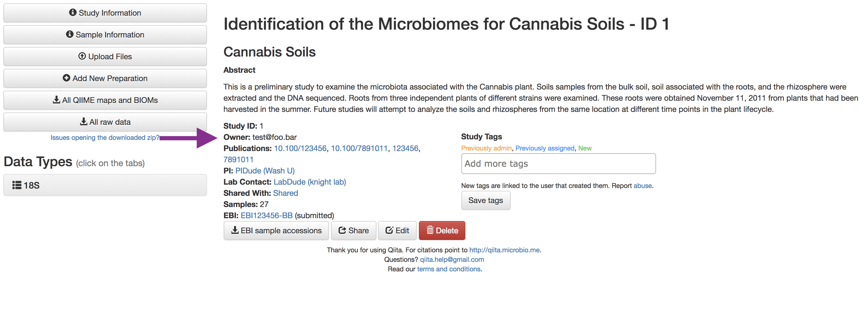Click the report abuse link
Viewport: 868px width, 315px height.
(x=642, y=186)
